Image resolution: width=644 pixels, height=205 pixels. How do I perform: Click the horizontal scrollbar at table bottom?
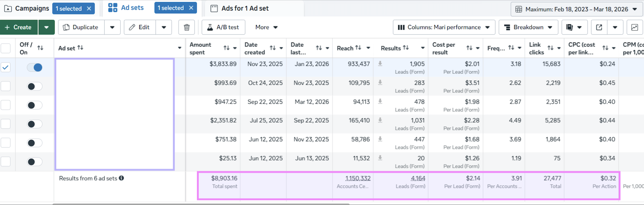(201, 204)
